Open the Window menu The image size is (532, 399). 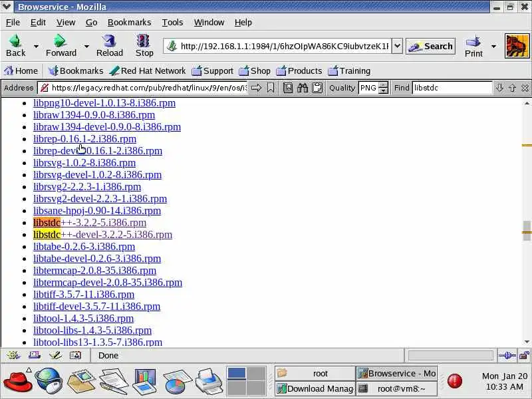209,23
